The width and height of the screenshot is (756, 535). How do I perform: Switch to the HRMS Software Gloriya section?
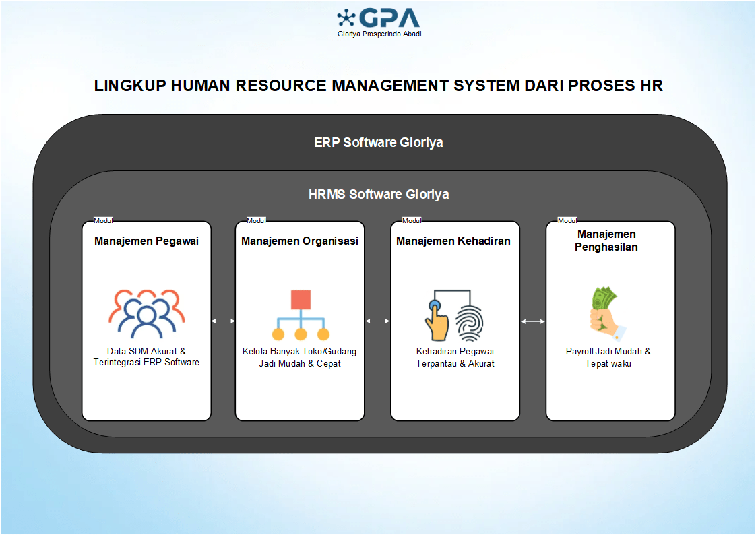378,194
